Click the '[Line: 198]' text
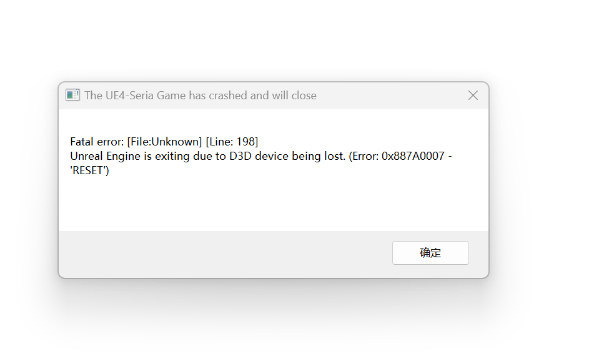The image size is (599, 364). click(232, 142)
